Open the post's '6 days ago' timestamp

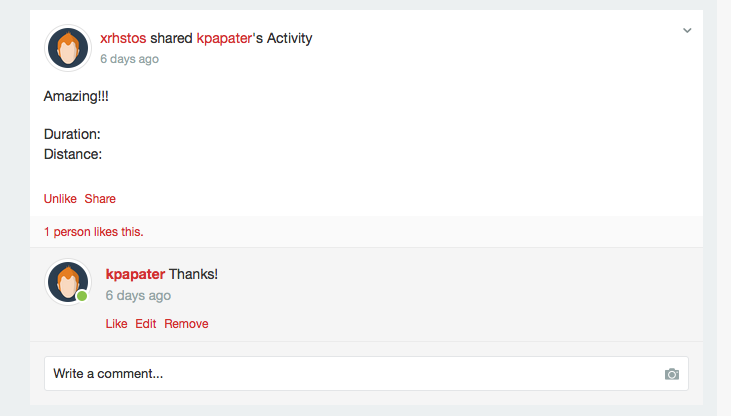click(130, 59)
